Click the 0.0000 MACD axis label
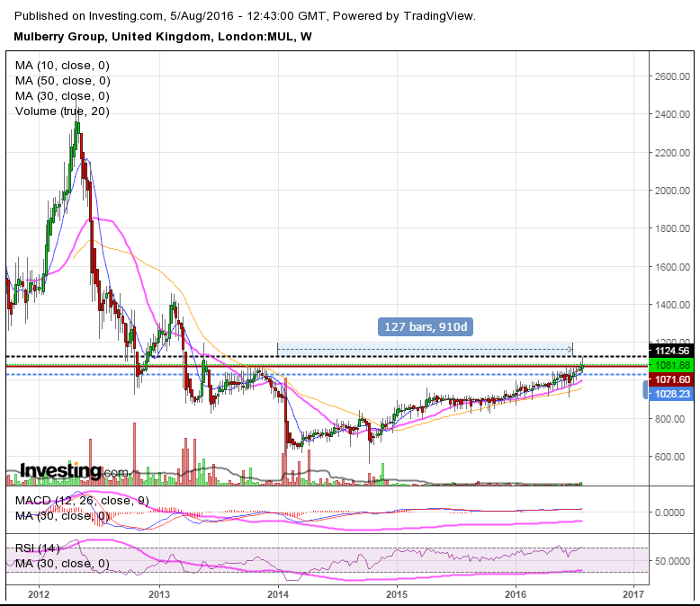Viewport: 700px width, 606px height. (x=669, y=512)
